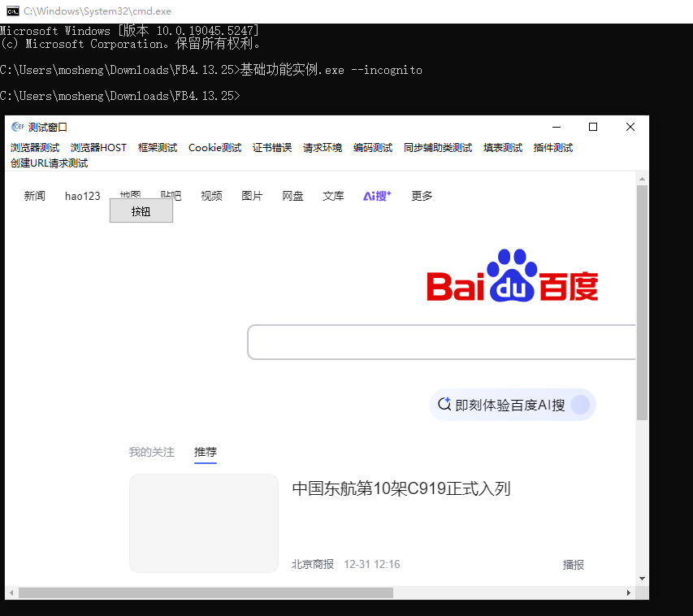Open the 创建URL请求测试 menu
The width and height of the screenshot is (693, 616).
tap(49, 163)
